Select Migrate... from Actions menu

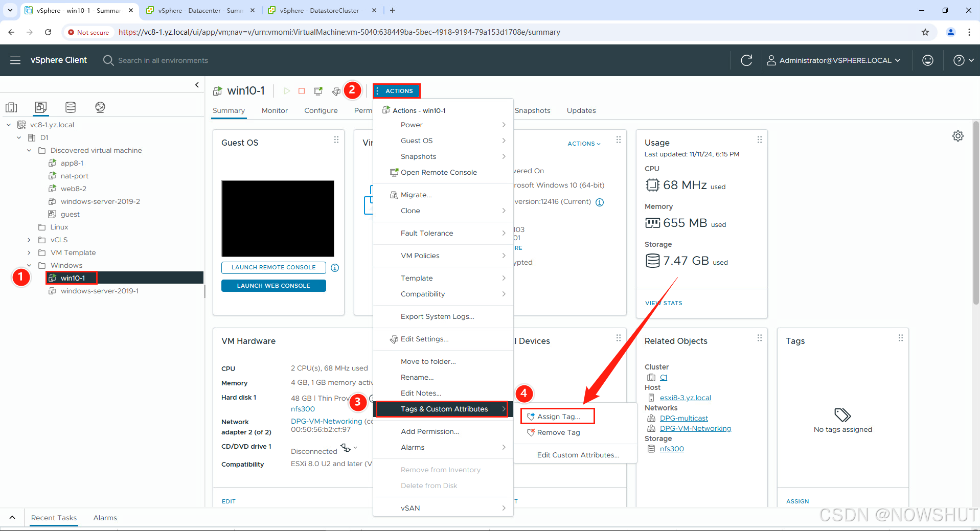click(x=443, y=195)
